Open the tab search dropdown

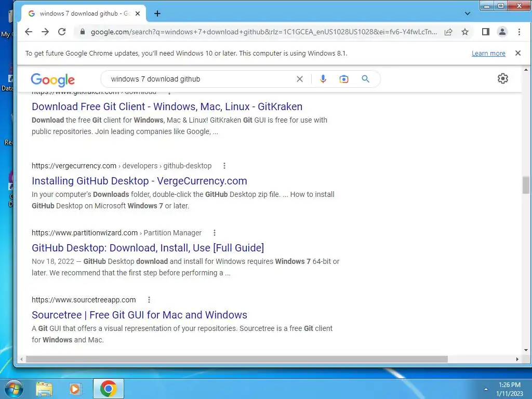click(468, 14)
